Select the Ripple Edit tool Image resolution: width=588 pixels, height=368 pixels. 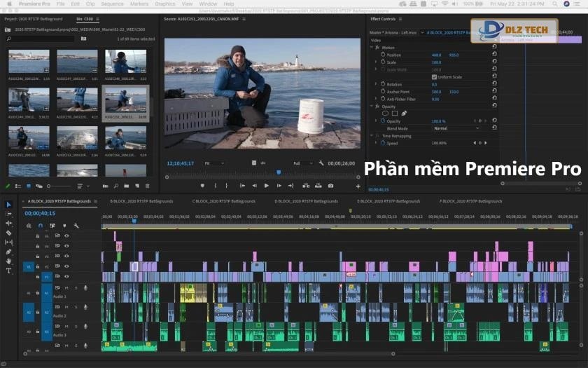click(9, 223)
